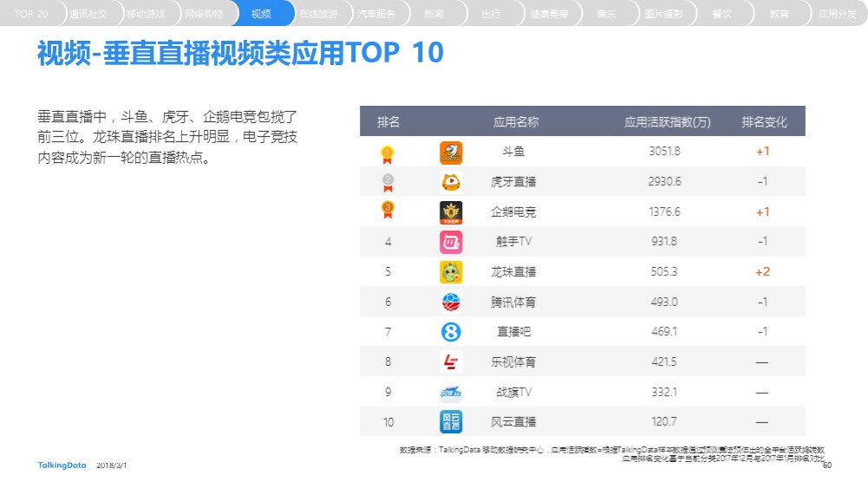Click the descriptive paragraph about 垂直直播
This screenshot has width=868, height=488.
point(167,137)
